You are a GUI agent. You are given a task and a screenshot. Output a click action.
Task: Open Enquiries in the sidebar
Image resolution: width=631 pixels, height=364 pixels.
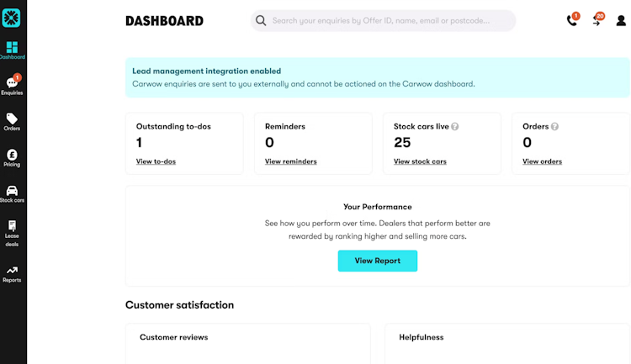coord(13,86)
